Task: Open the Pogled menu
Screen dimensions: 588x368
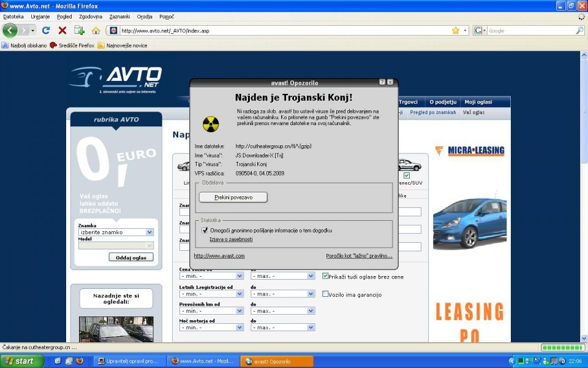Action: [x=64, y=17]
